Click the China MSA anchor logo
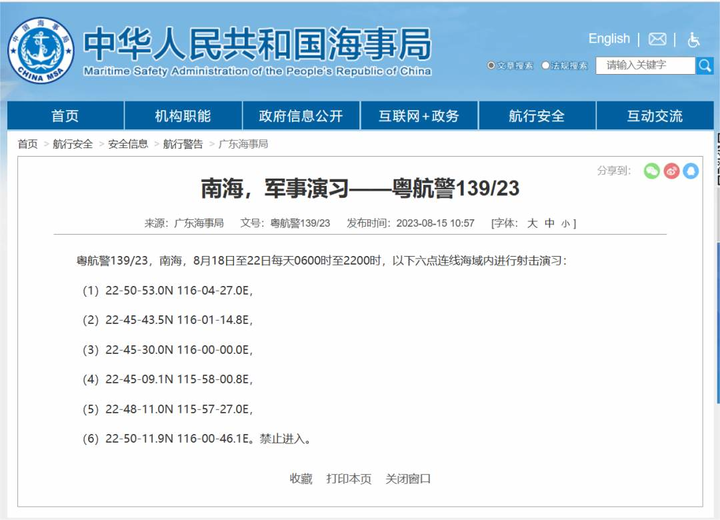Screen dimensions: 720x520 pos(41,50)
